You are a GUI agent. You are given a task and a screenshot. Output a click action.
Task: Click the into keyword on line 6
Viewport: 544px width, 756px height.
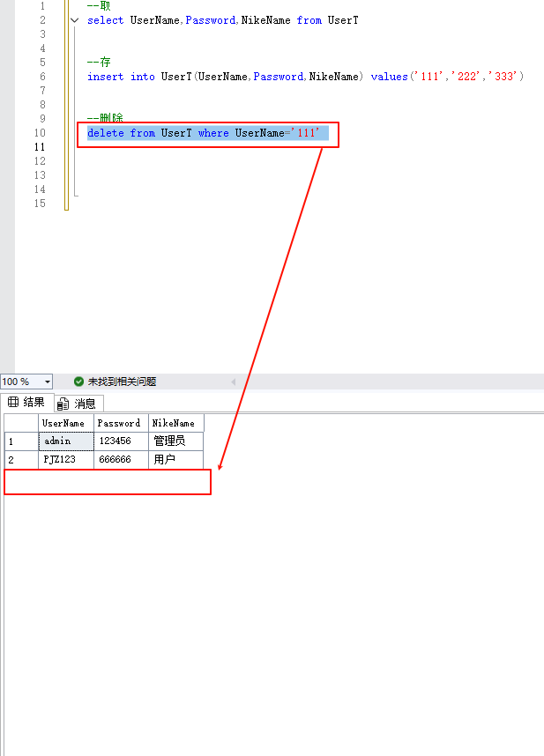pos(142,77)
